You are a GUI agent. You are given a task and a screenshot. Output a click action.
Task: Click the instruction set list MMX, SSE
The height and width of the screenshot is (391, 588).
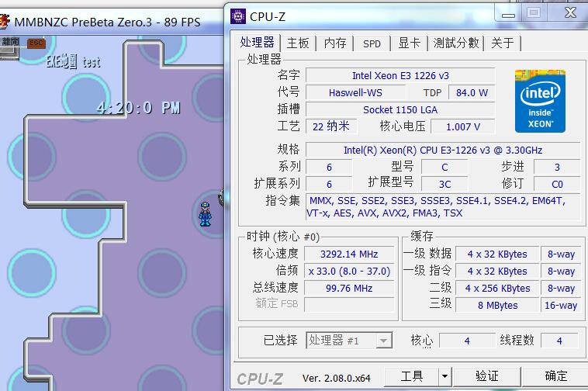(443, 206)
